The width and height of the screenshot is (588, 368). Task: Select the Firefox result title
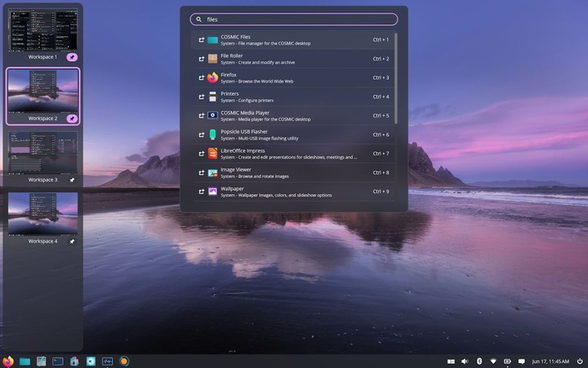(x=228, y=75)
